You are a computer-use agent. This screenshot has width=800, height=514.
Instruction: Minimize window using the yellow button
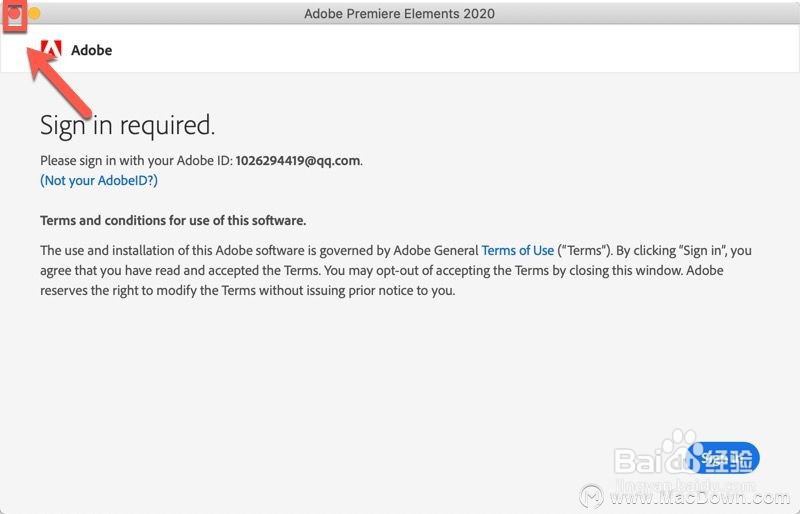pyautogui.click(x=34, y=14)
